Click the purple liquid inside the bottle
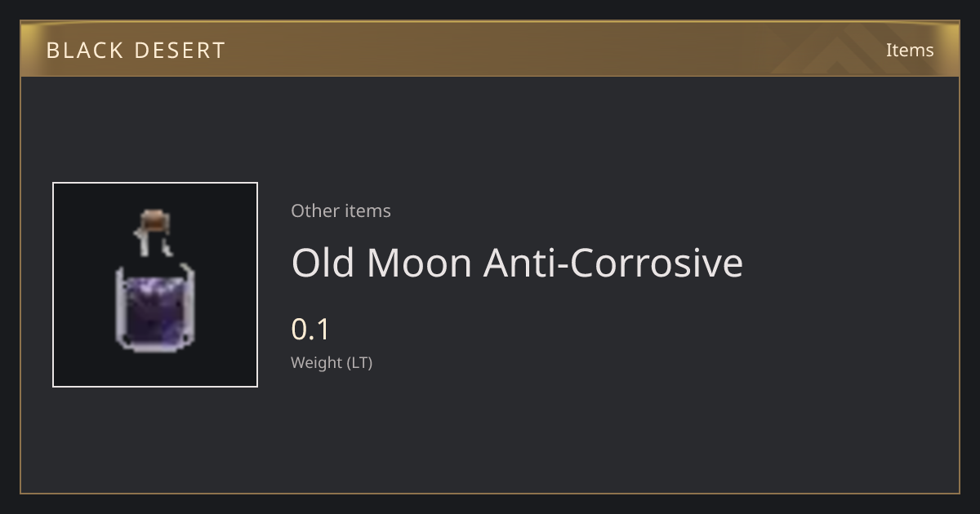Screen dimensions: 980x514 coord(155,314)
